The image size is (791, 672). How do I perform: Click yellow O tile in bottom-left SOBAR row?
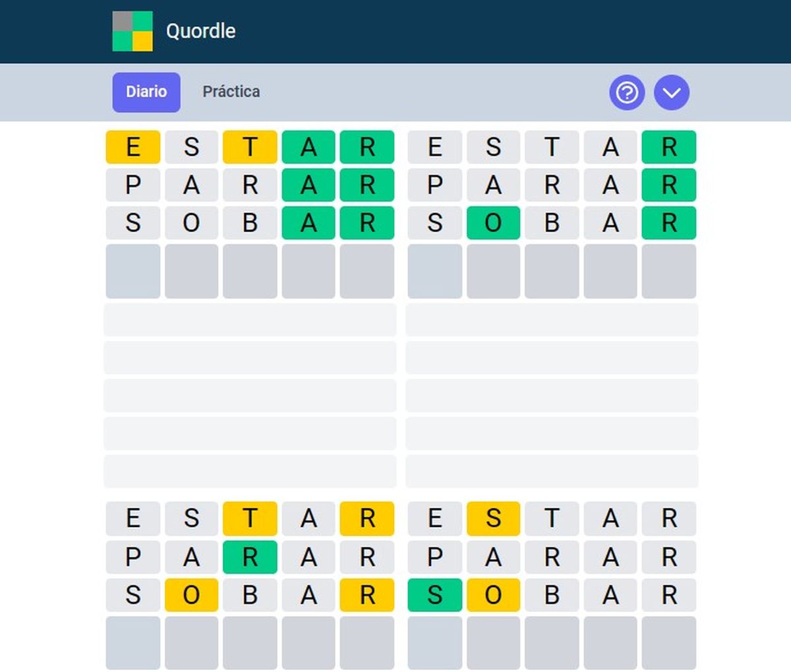[191, 596]
